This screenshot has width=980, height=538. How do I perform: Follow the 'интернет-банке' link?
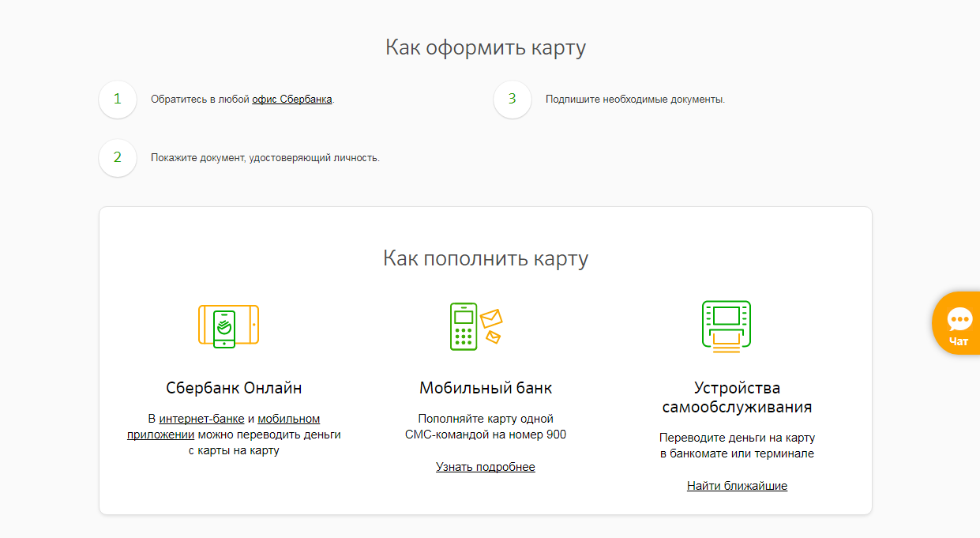coord(201,419)
